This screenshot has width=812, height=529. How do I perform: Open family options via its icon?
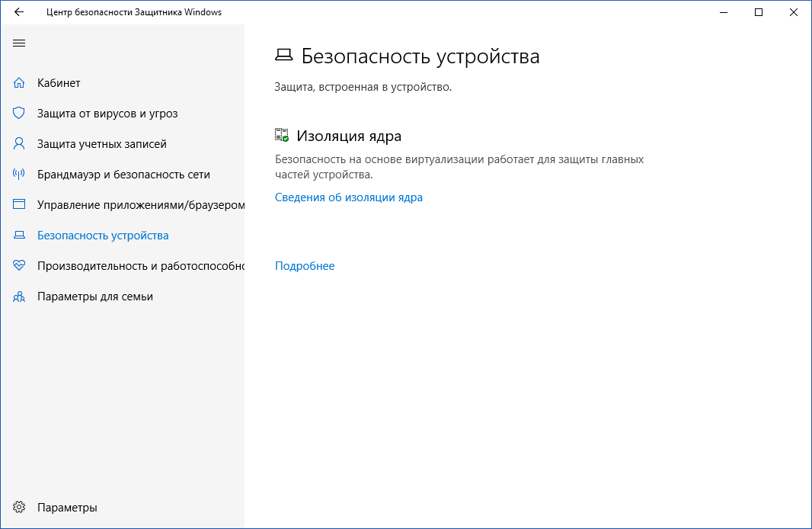tap(18, 296)
